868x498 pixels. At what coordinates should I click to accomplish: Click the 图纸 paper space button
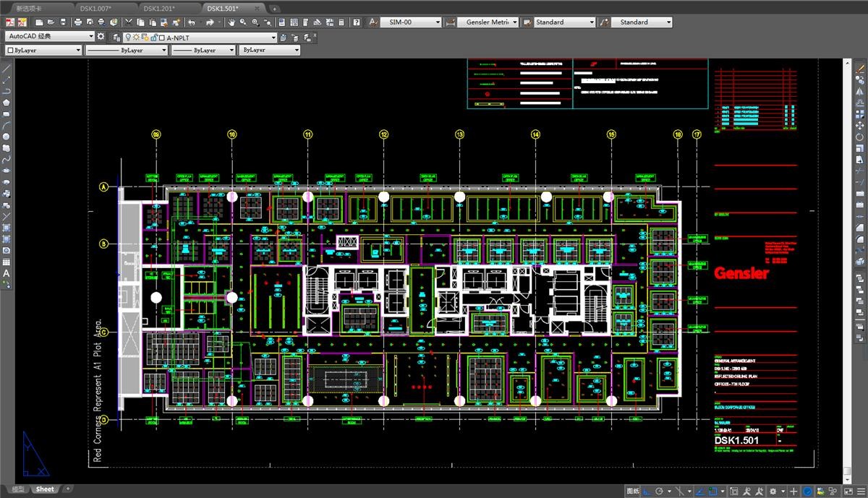(x=632, y=491)
